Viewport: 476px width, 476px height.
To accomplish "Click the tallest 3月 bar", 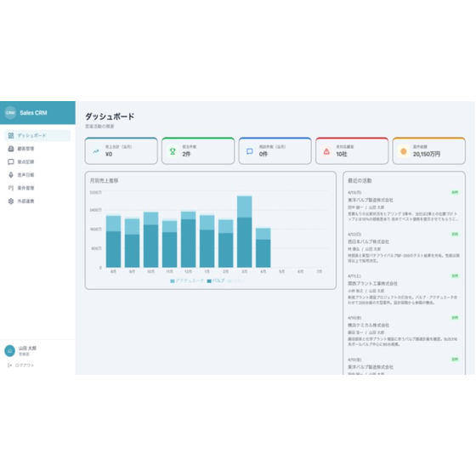I will tap(245, 231).
